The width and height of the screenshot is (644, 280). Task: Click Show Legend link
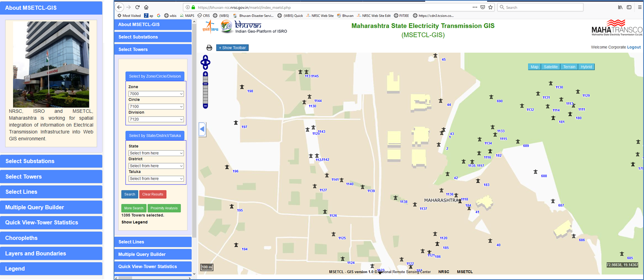pyautogui.click(x=135, y=222)
